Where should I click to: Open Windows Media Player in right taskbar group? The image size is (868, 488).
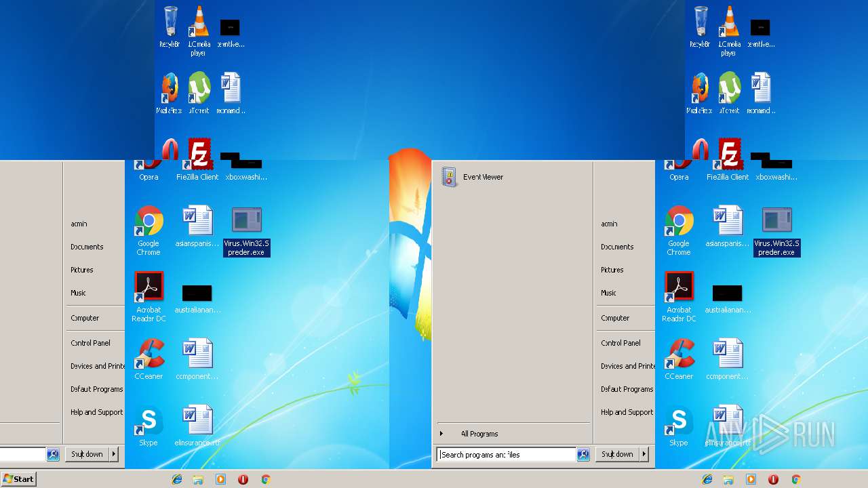click(x=751, y=479)
